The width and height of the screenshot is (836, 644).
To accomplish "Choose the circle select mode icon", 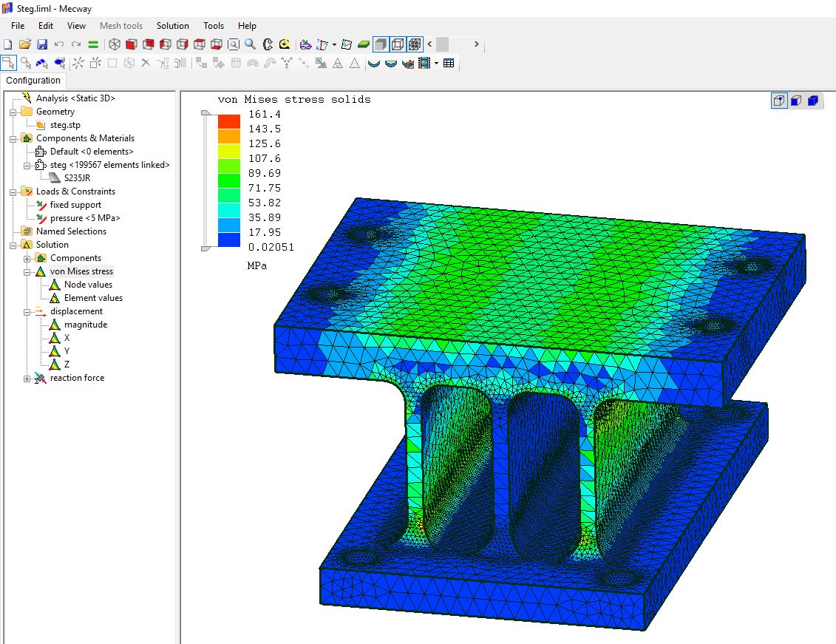I will (26, 64).
